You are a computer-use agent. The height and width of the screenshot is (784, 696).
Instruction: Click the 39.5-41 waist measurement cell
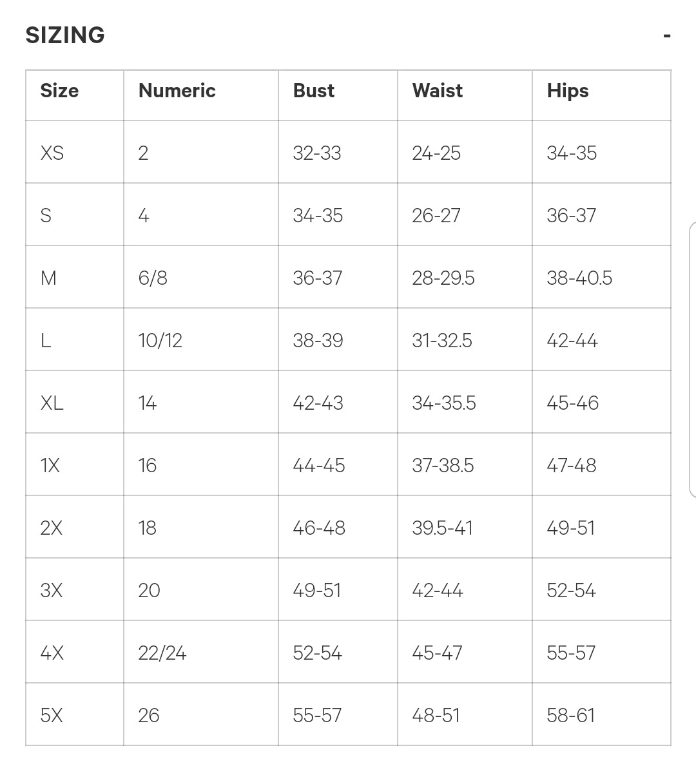443,528
